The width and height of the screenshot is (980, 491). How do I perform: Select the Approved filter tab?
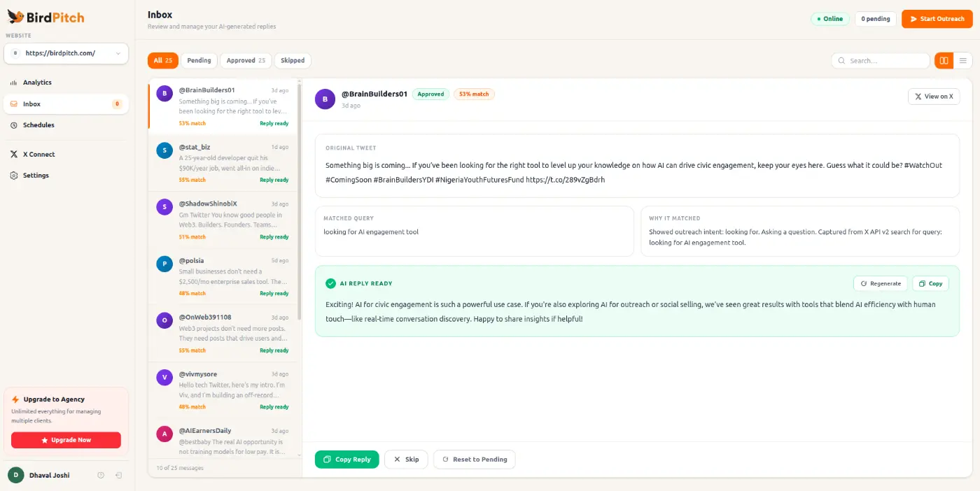pos(246,61)
